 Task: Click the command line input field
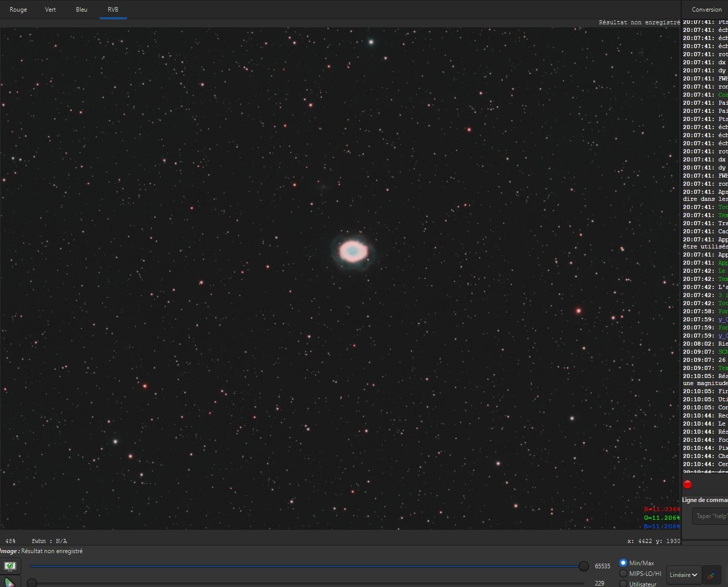710,516
